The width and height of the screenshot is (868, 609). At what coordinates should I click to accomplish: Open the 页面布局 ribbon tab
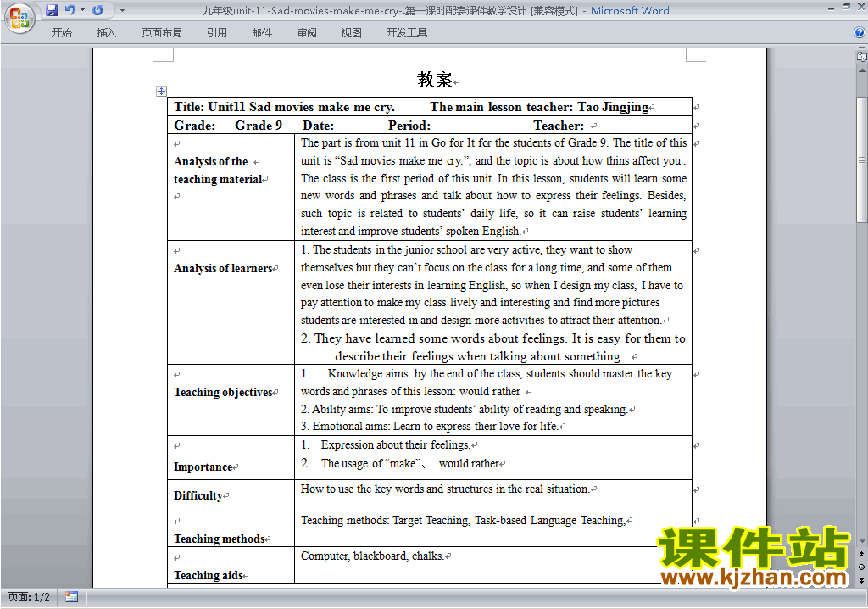161,33
